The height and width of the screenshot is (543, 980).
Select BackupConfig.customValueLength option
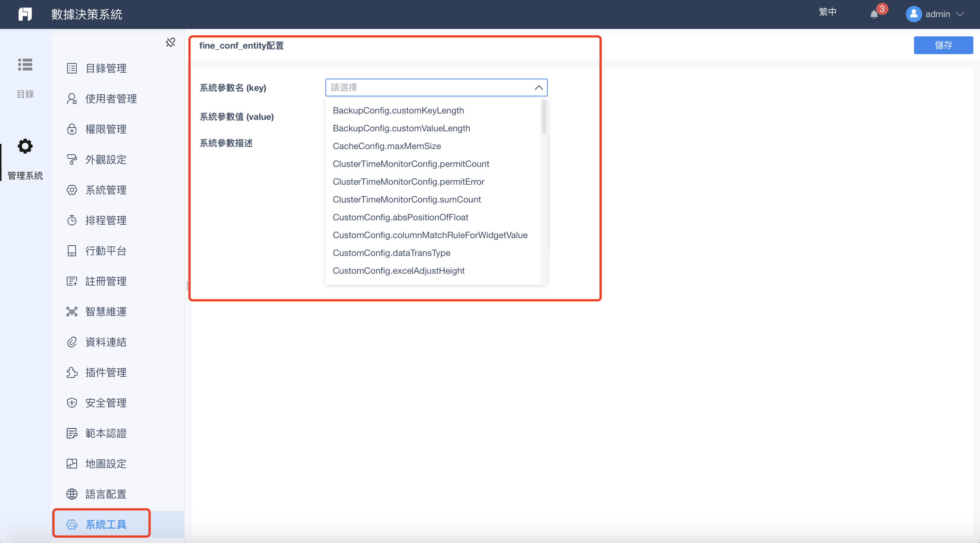point(433,128)
